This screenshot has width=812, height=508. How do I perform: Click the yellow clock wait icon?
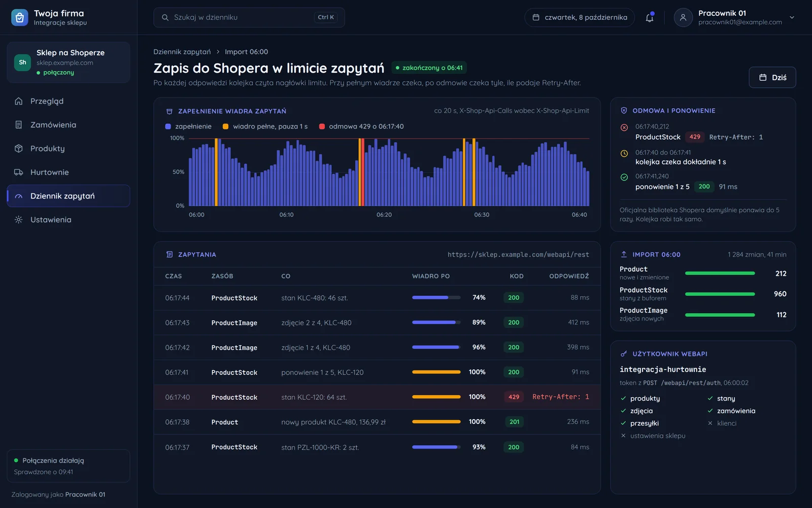[x=624, y=153]
